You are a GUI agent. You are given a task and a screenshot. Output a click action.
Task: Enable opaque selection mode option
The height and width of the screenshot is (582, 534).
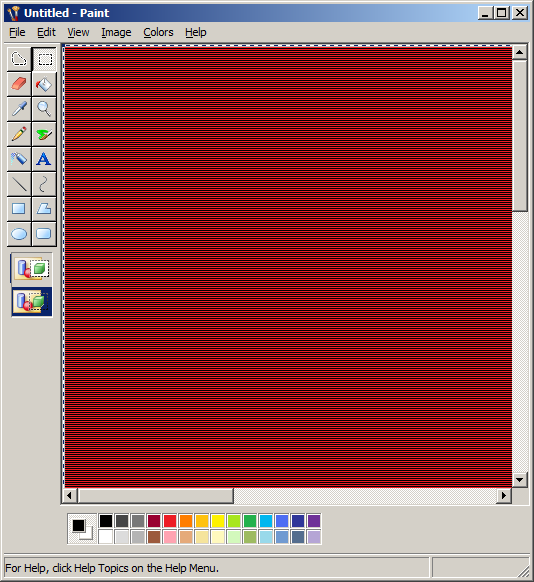tap(32, 269)
